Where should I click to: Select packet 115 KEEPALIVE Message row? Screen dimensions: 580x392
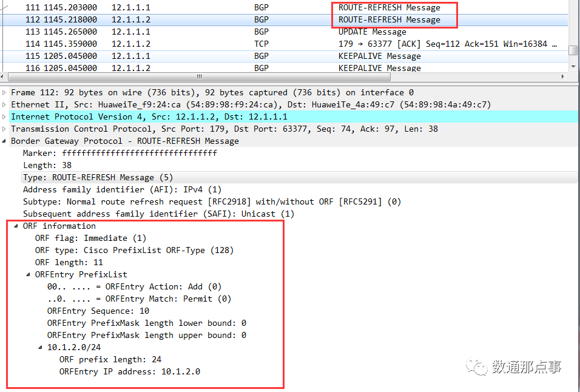(x=182, y=56)
